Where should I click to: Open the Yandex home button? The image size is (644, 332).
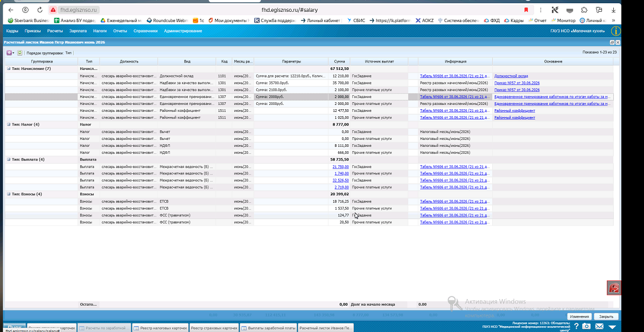tap(25, 10)
